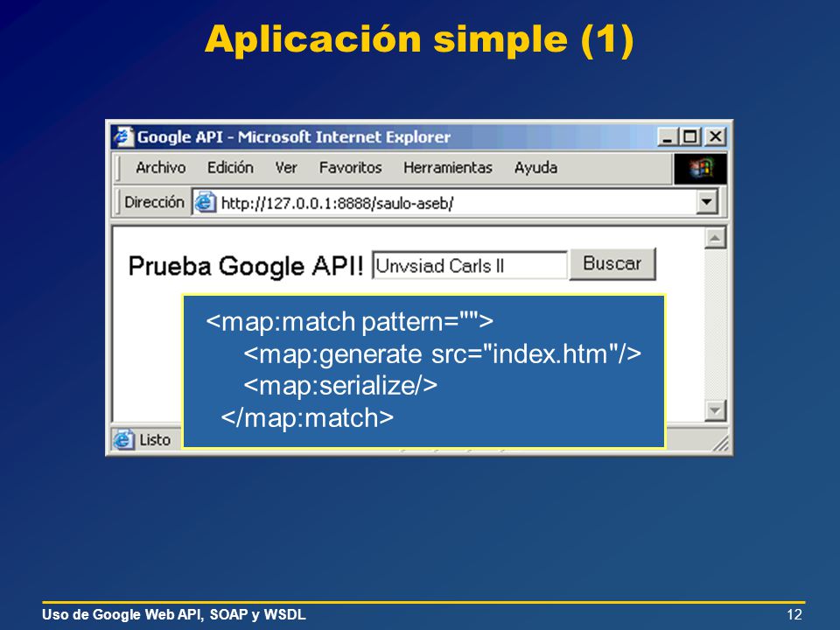Click the map:match pattern opening line
The height and width of the screenshot is (630, 840).
[349, 322]
